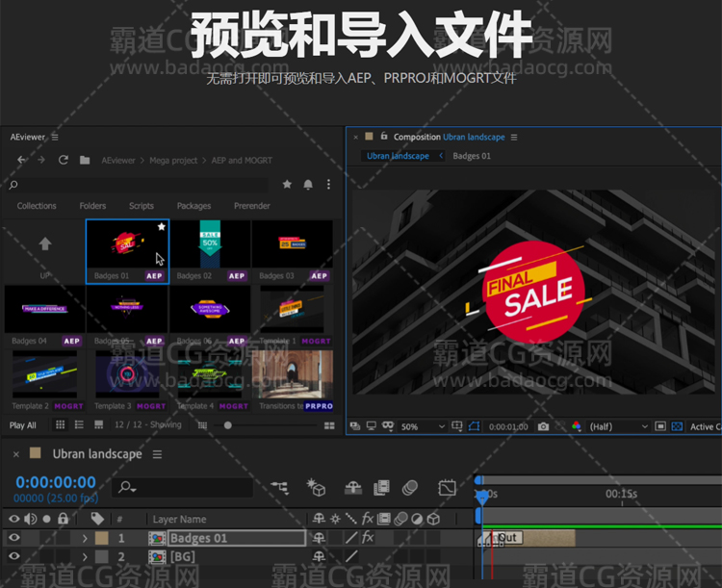Image resolution: width=722 pixels, height=588 pixels.
Task: Open the graph editor icon in timeline
Action: (447, 488)
